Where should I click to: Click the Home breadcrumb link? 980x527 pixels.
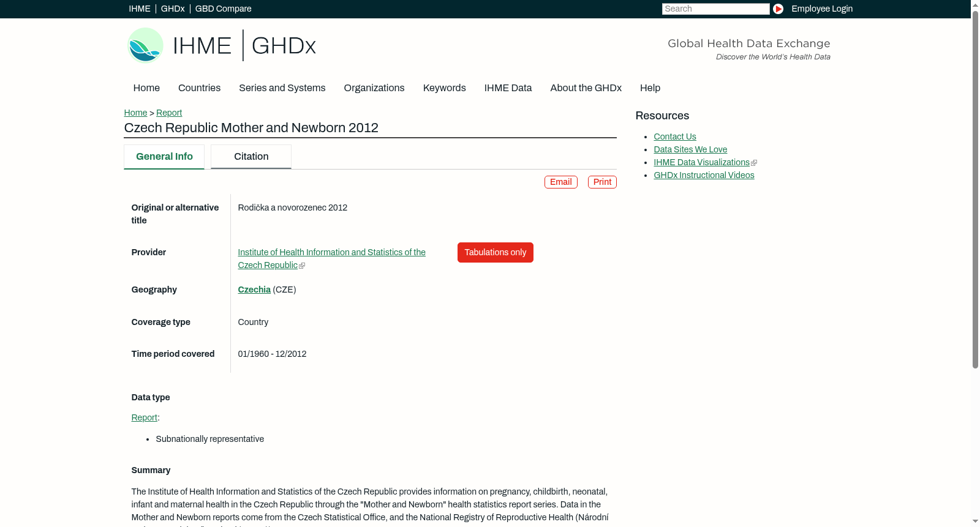[x=135, y=113]
